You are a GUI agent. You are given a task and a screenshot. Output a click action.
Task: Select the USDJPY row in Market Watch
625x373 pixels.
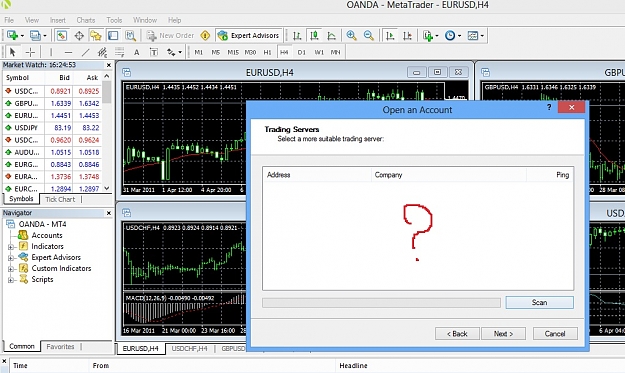pyautogui.click(x=52, y=128)
